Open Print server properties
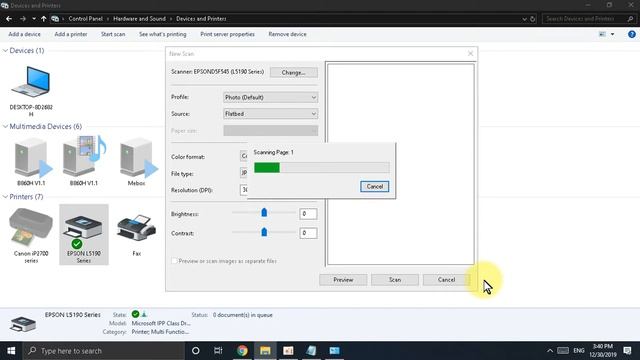 [x=227, y=34]
